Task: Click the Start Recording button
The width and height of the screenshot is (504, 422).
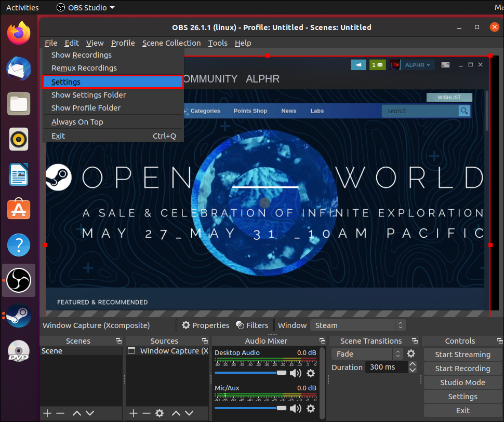Action: pos(462,369)
